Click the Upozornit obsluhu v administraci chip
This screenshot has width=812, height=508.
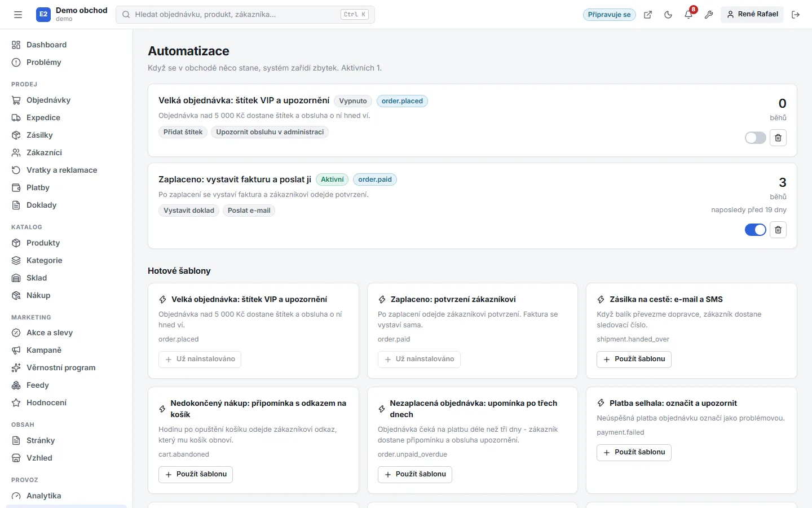point(270,132)
